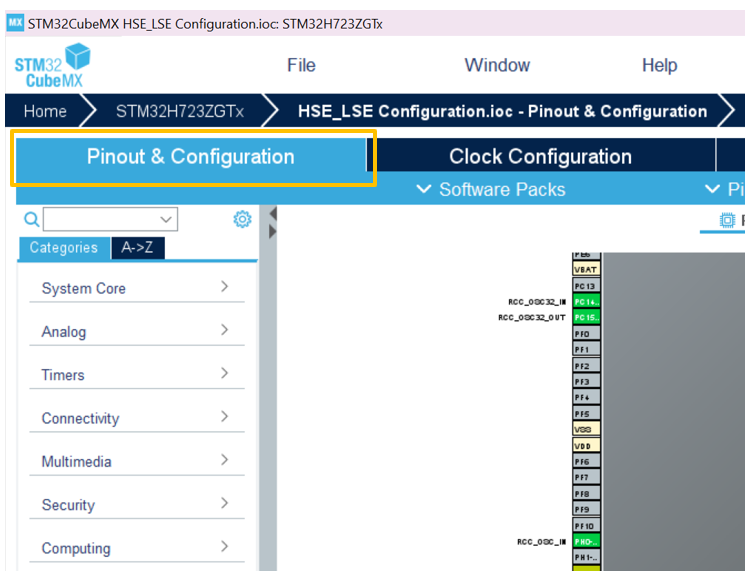Viewport: 751px width, 580px height.
Task: Click the HSE_LSE Configuration.ioc breadcrumb
Action: 502,111
